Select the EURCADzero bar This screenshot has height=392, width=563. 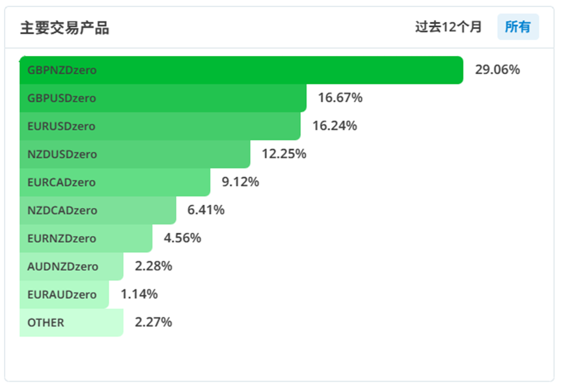click(x=115, y=182)
